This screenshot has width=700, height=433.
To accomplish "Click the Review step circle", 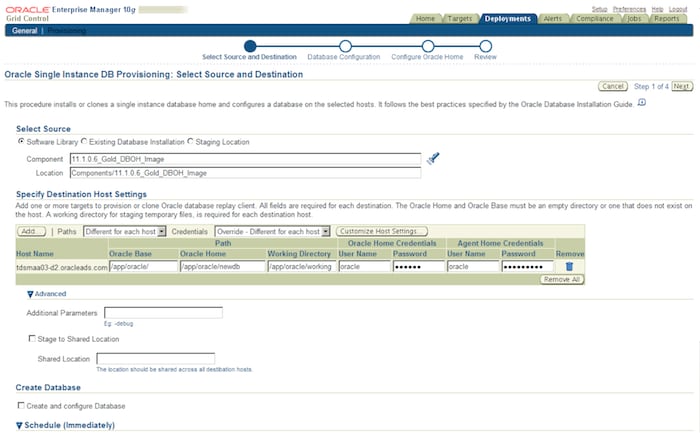I will point(485,45).
